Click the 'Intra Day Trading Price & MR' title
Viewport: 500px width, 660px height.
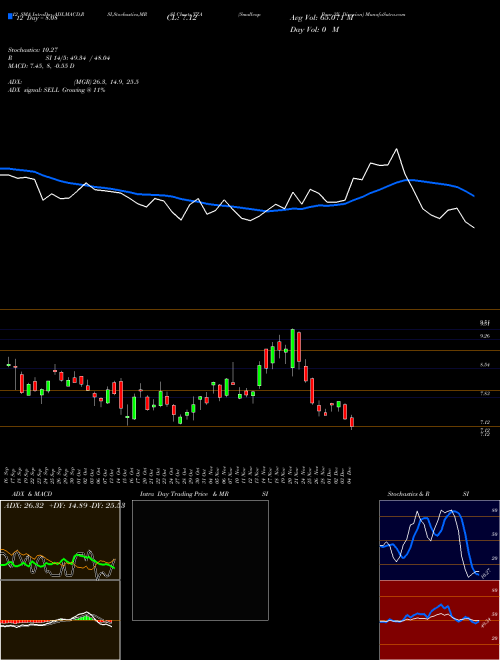[x=184, y=494]
